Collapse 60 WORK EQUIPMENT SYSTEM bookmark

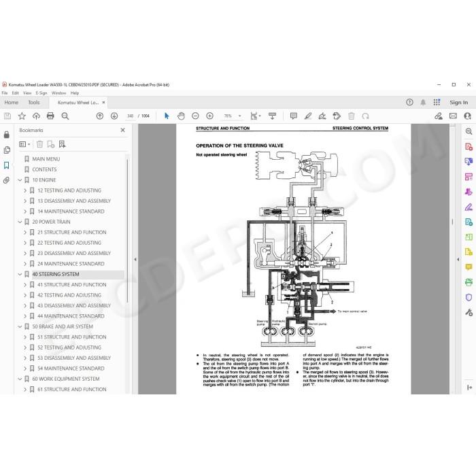point(20,379)
